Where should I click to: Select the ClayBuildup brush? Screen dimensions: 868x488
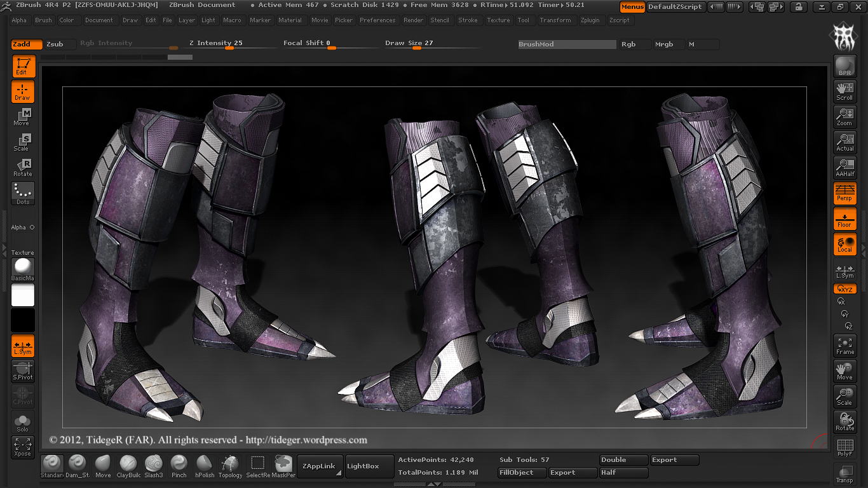(128, 466)
